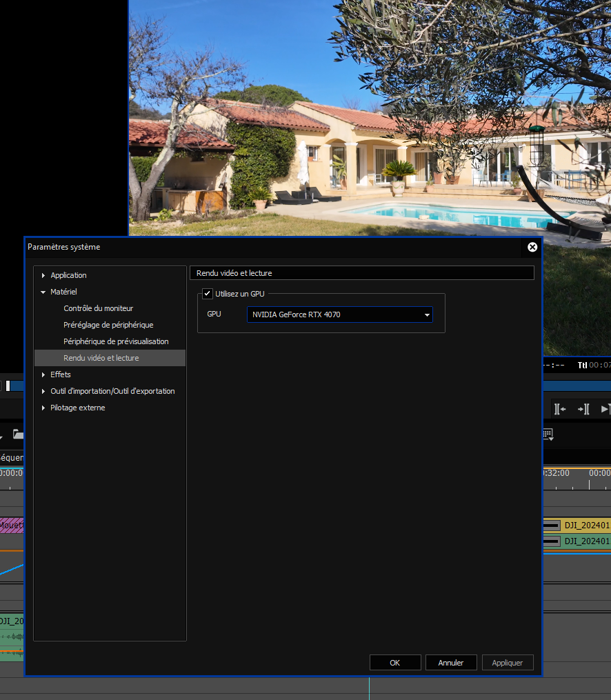Click the open folder icon in timeline toolbar
The image size is (611, 700).
point(18,434)
